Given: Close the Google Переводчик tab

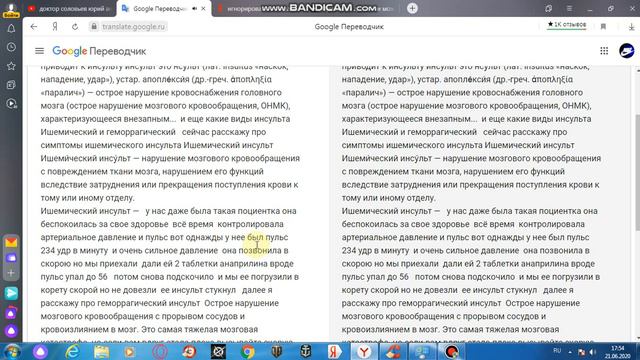Looking at the screenshot, I should point(203,8).
